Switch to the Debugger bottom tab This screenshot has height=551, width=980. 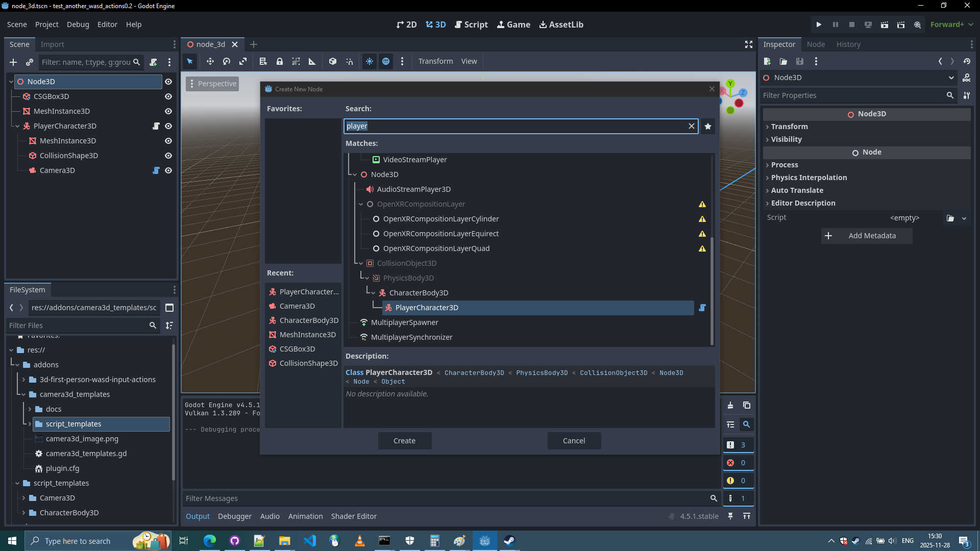pyautogui.click(x=234, y=516)
